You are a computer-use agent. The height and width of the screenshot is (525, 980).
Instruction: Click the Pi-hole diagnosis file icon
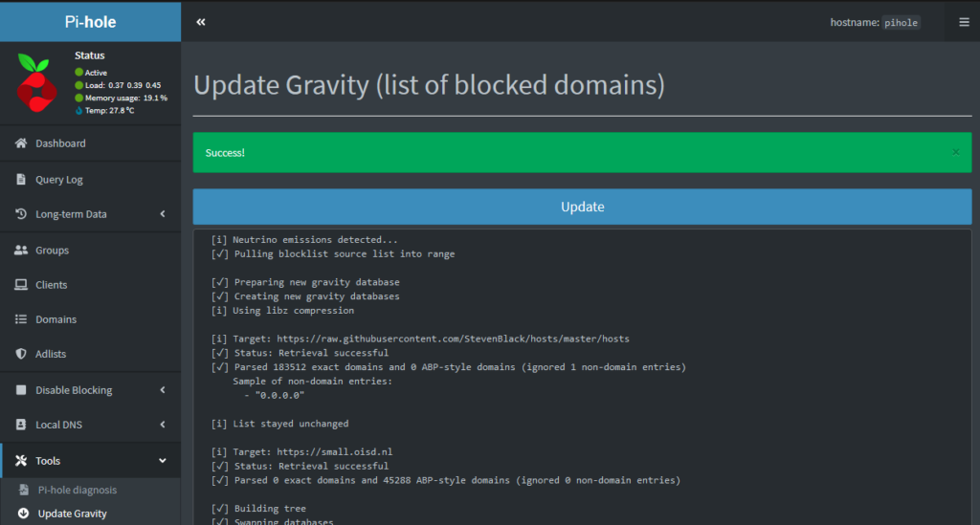tap(23, 490)
